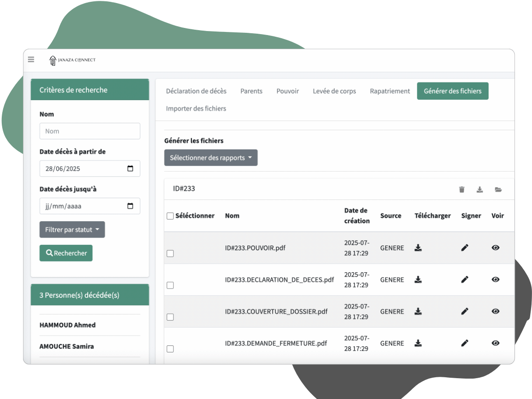Tick the checkbox for ID#233.POUVOIR.pdf row
532x399 pixels.
[170, 254]
